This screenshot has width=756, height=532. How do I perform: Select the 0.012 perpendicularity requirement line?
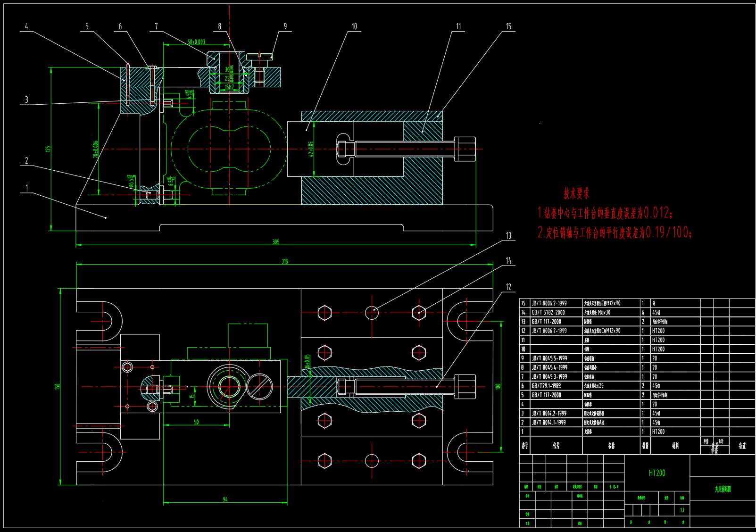[x=606, y=214]
